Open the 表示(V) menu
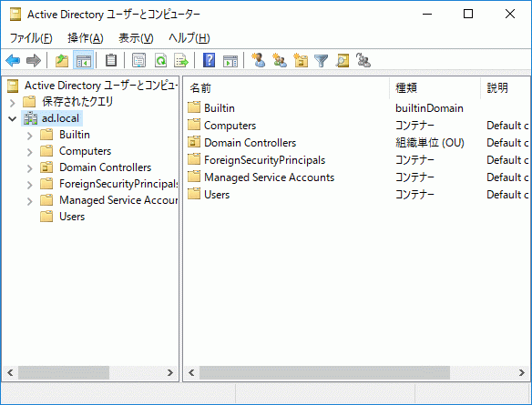The image size is (532, 405). (136, 38)
